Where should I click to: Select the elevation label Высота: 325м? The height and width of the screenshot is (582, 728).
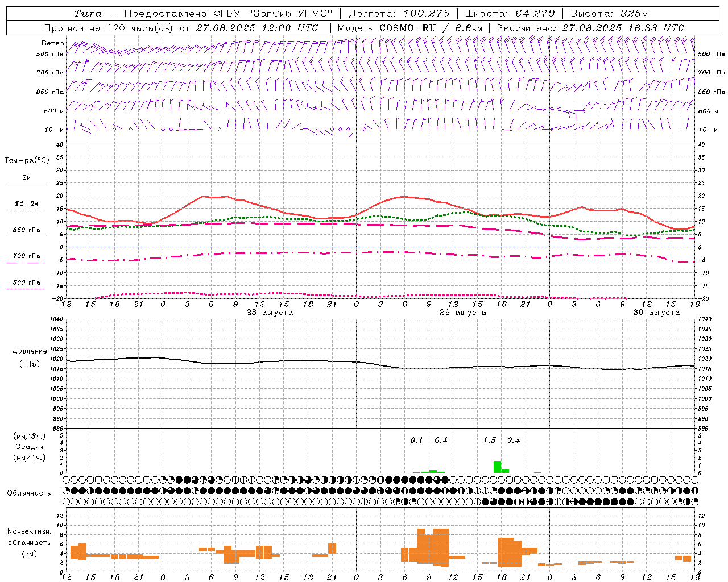point(609,14)
